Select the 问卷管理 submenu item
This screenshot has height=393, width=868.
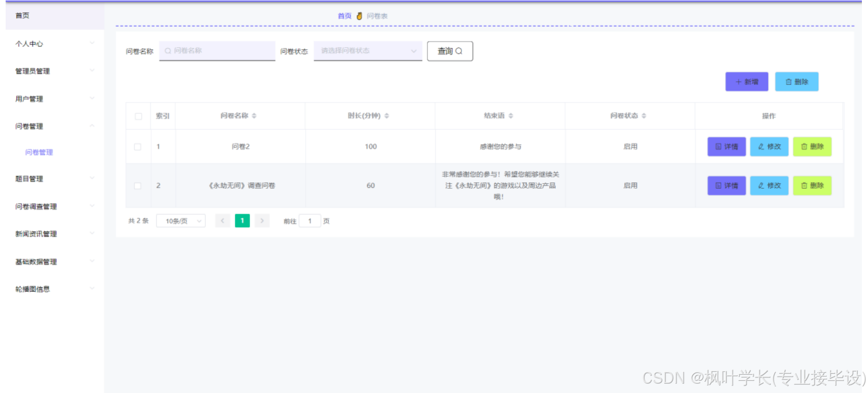[x=39, y=152]
